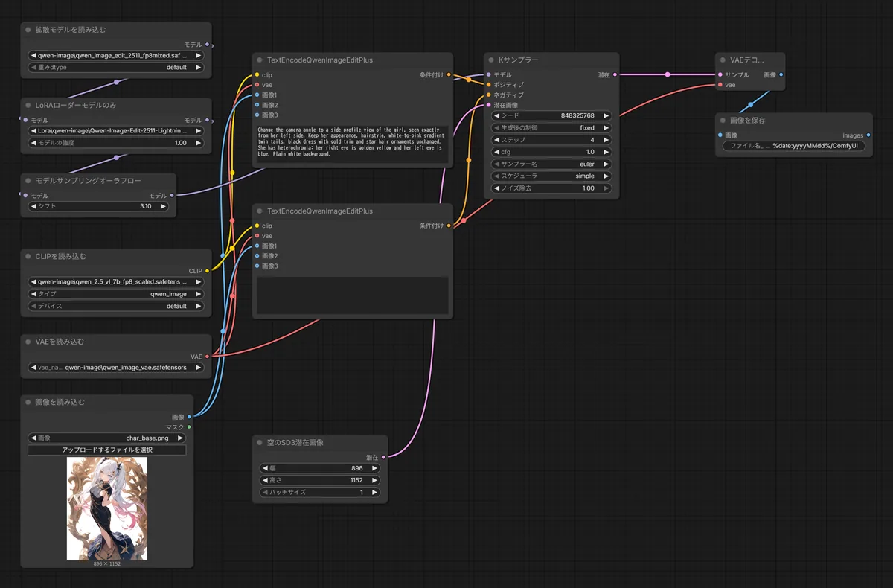The width and height of the screenshot is (893, 588).
Task: Open the vae_name combo showing qwen_image_vae.safetensors
Action: point(115,367)
